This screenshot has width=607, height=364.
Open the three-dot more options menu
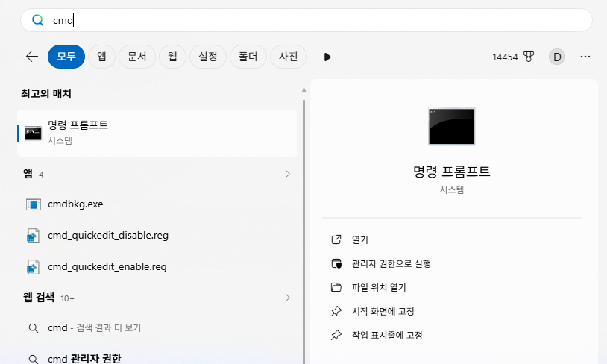pos(585,57)
